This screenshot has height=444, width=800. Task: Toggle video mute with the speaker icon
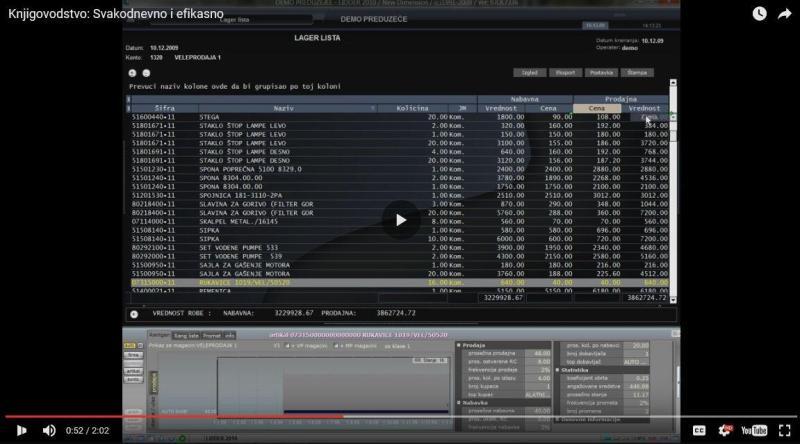[x=49, y=431]
